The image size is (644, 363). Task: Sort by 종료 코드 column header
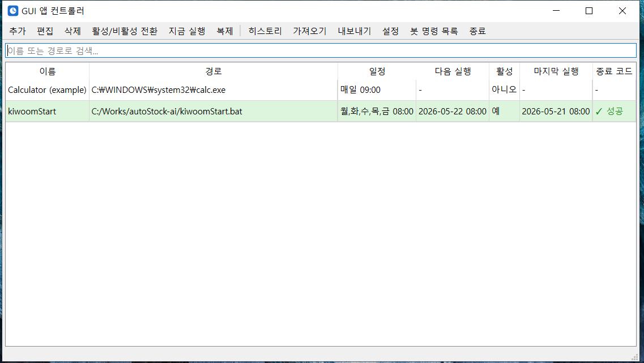pos(614,71)
